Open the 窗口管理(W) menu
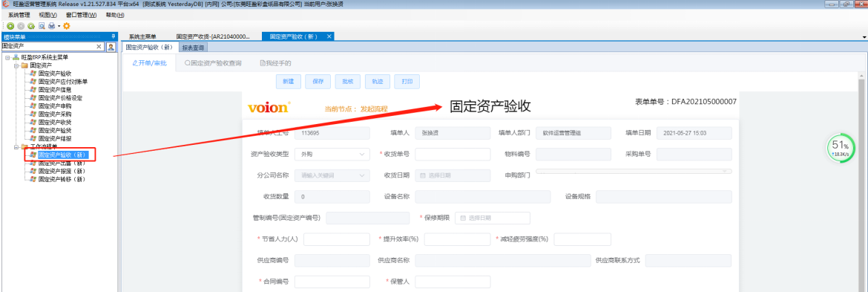This screenshot has height=292, width=868. pos(81,15)
